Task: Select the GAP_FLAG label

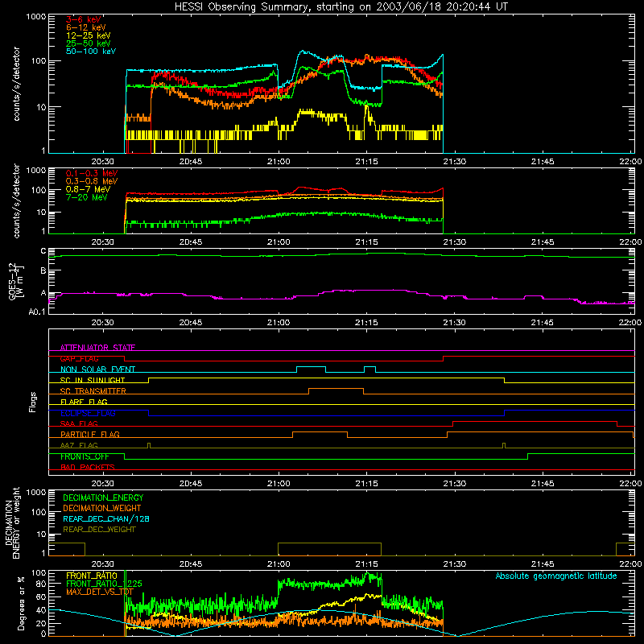Action: click(x=80, y=358)
